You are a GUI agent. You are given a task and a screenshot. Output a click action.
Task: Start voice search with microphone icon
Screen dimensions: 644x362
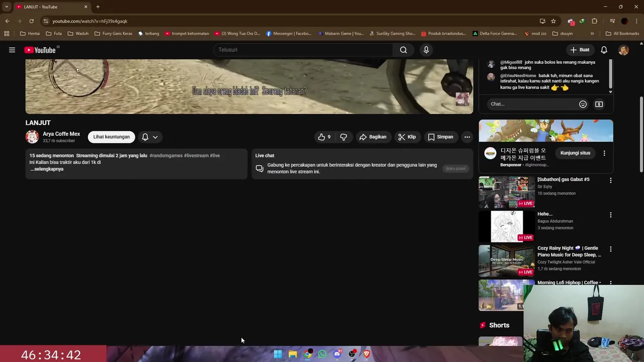click(426, 50)
